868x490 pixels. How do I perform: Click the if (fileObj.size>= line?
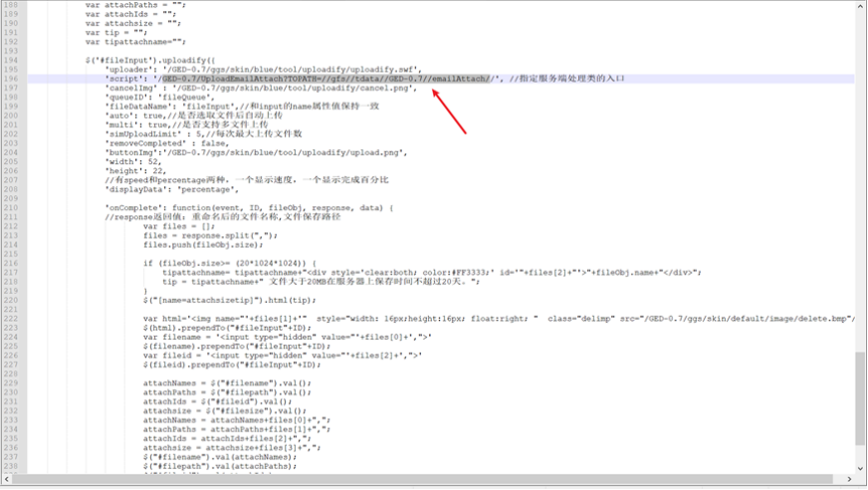tap(230, 263)
